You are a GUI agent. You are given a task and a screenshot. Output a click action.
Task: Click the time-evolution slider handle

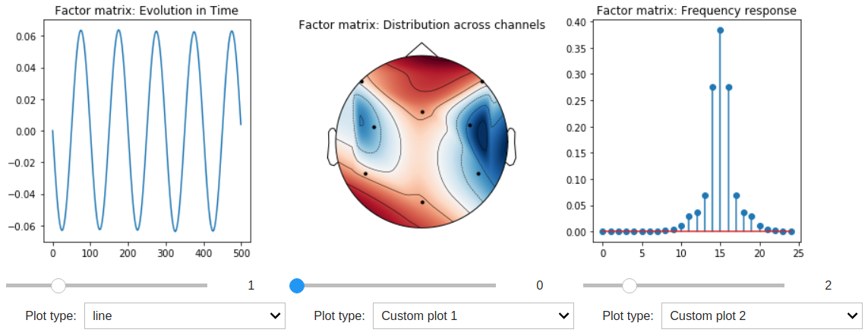(58, 285)
